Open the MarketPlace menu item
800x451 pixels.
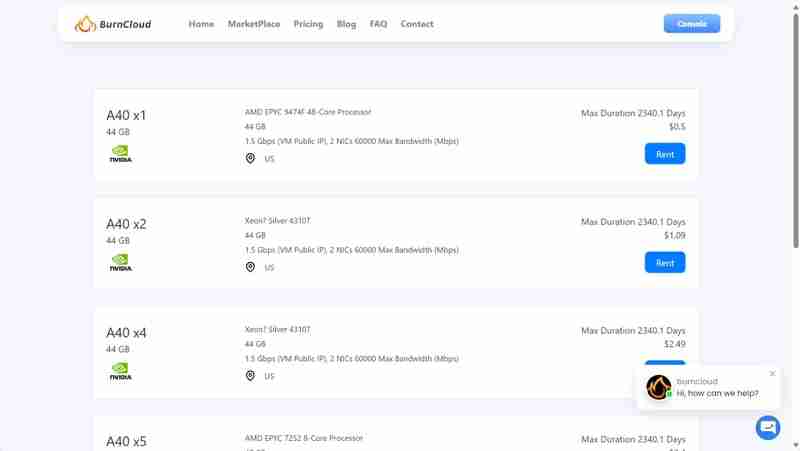pyautogui.click(x=254, y=24)
